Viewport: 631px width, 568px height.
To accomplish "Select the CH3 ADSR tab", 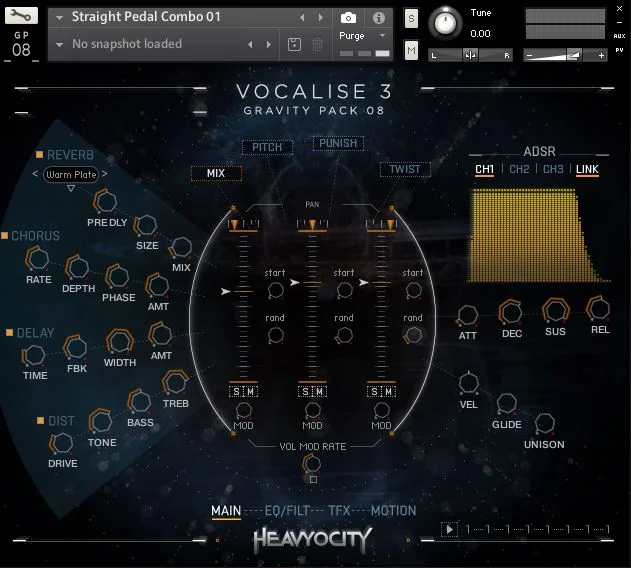I will click(553, 169).
